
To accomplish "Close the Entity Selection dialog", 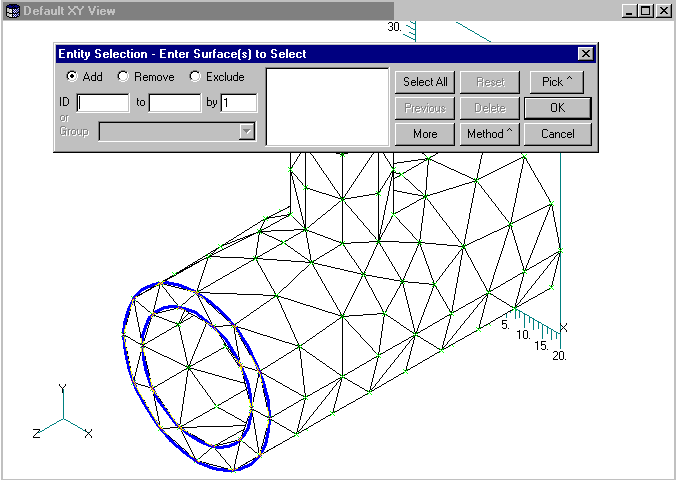I will (585, 54).
